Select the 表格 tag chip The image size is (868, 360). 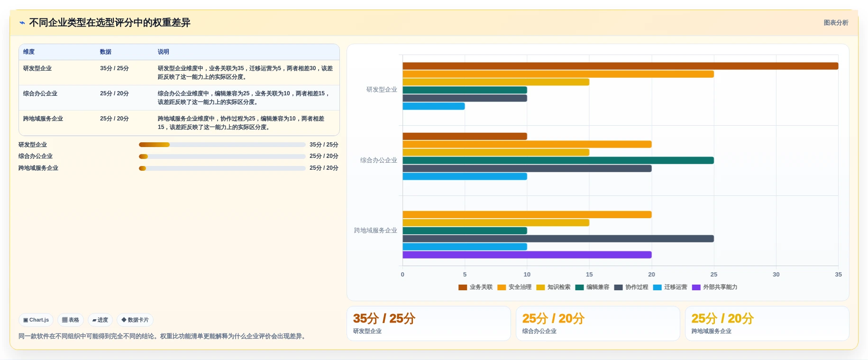point(71,320)
